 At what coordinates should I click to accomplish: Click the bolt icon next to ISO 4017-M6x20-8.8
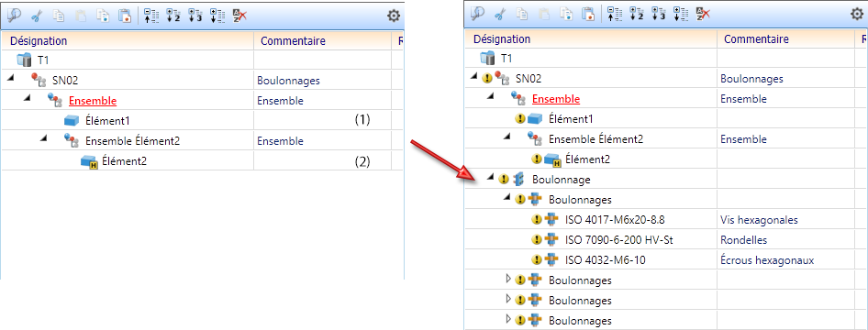click(x=551, y=219)
